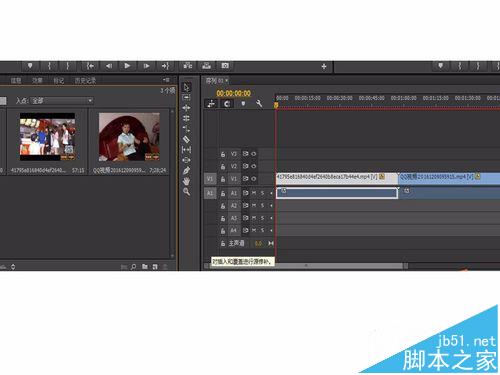Select the QQ视频 mp4 clip on V1
Image resolution: width=500 pixels, height=375 pixels.
(449, 179)
